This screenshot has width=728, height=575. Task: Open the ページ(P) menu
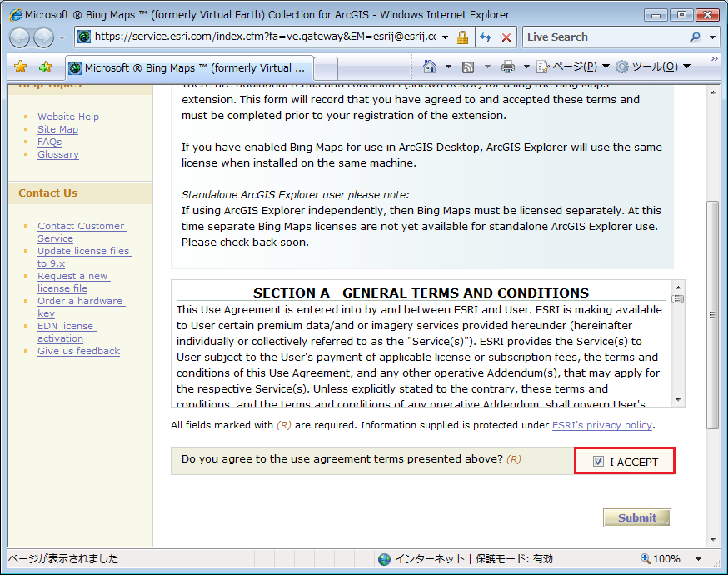pos(572,67)
